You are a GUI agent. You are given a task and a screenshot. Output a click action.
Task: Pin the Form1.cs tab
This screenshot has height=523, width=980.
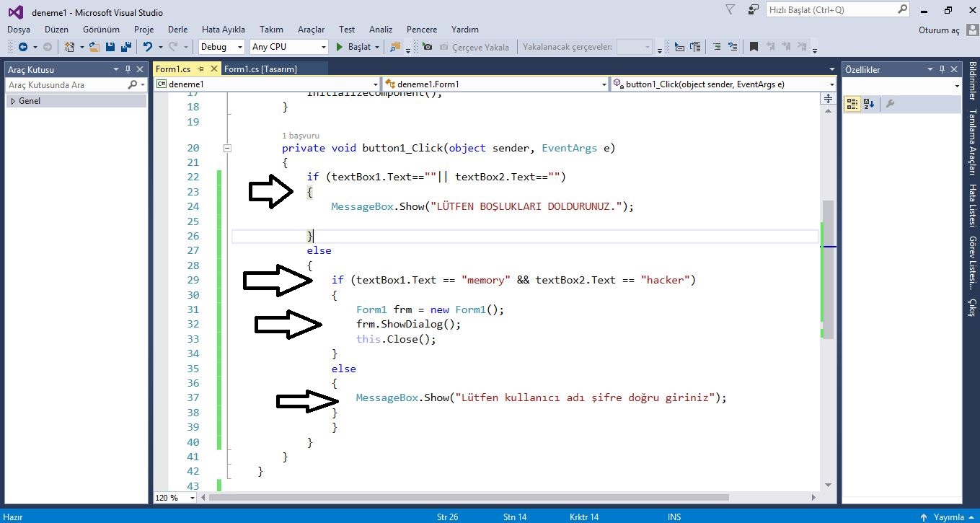point(201,69)
